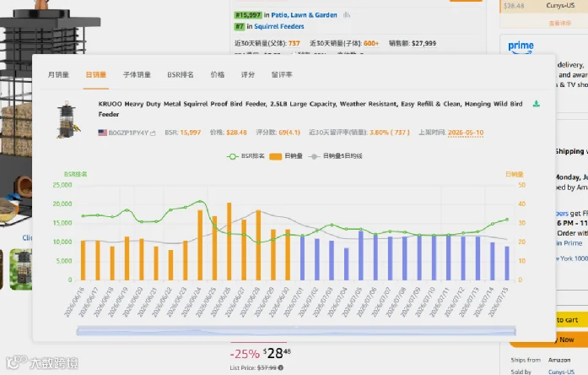Click the left handle of the range slider

click(x=78, y=331)
